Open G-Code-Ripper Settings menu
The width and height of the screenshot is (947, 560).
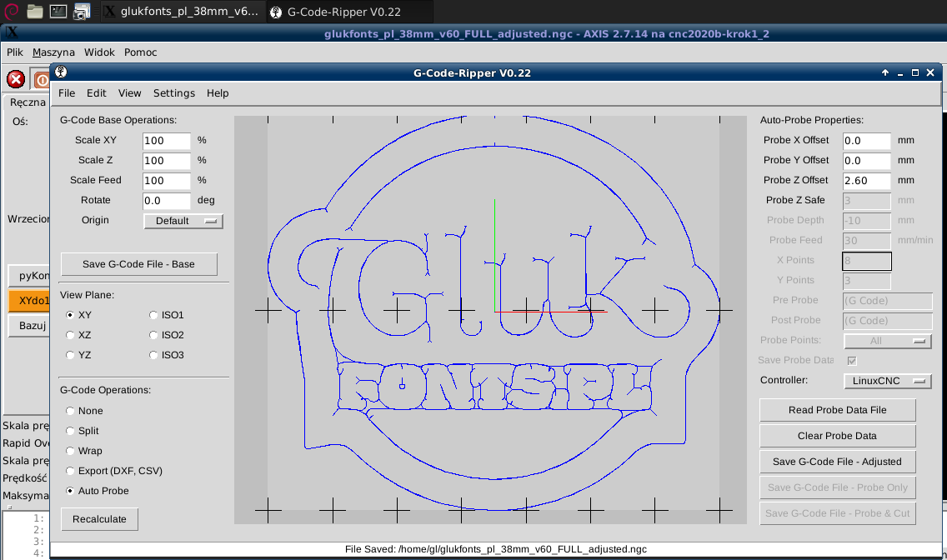(x=174, y=93)
